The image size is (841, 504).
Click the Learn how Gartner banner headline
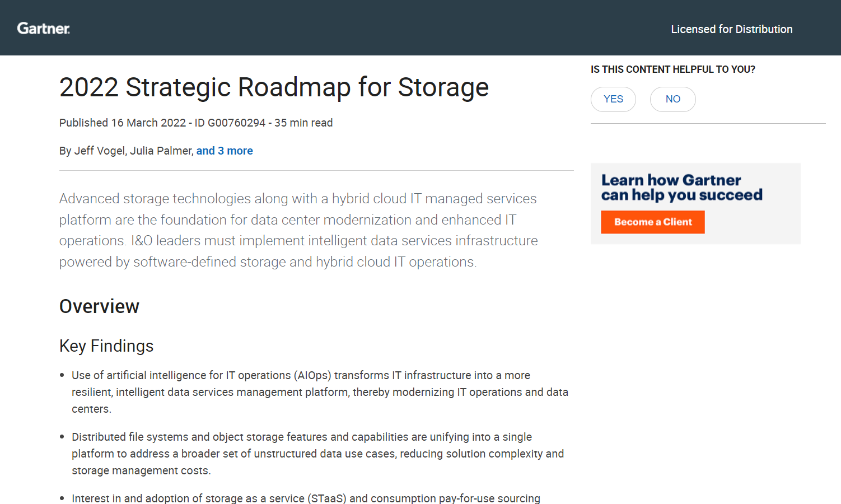click(x=681, y=187)
